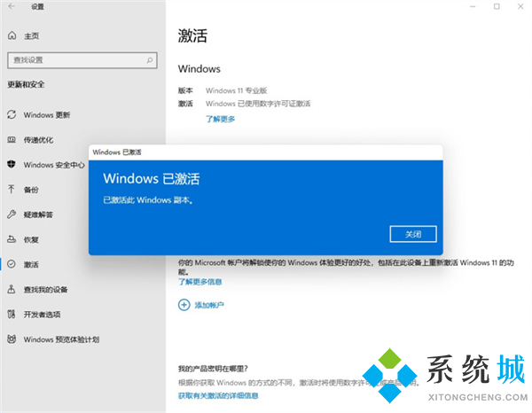Click the back arrow in Settings
This screenshot has width=532, height=413.
(12, 6)
